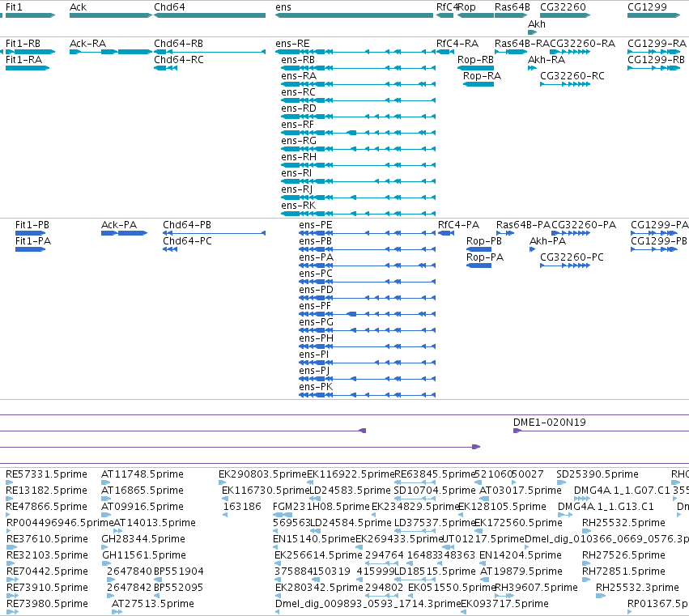This screenshot has width=689, height=616.
Task: Select the RH27526.5prime EST label
Action: (x=624, y=555)
